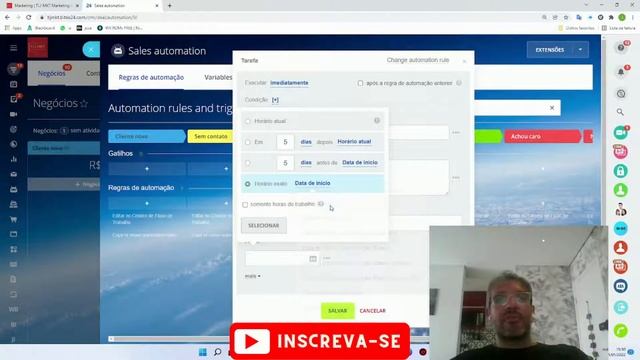Open the red person contact icon
Image resolution: width=640 pixels, height=360 pixels.
[620, 247]
